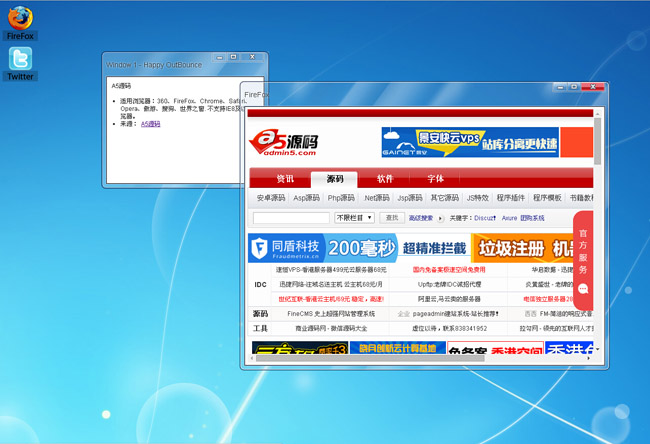Open the red 官方服务 side panel
This screenshot has width=650, height=444.
(x=583, y=260)
